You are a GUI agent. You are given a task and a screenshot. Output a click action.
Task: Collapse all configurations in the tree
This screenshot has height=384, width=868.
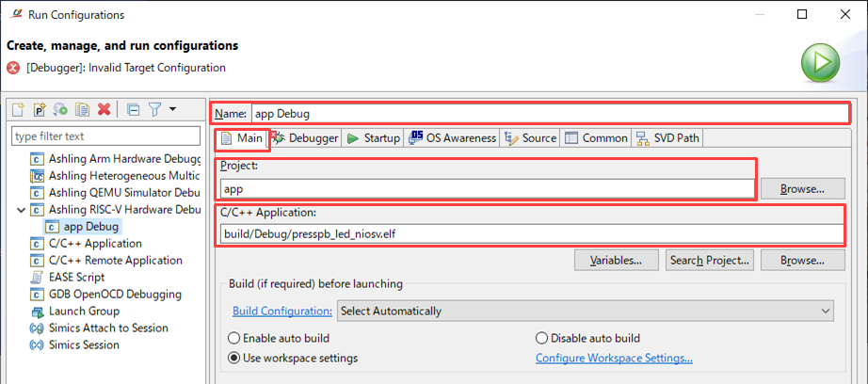click(x=133, y=109)
